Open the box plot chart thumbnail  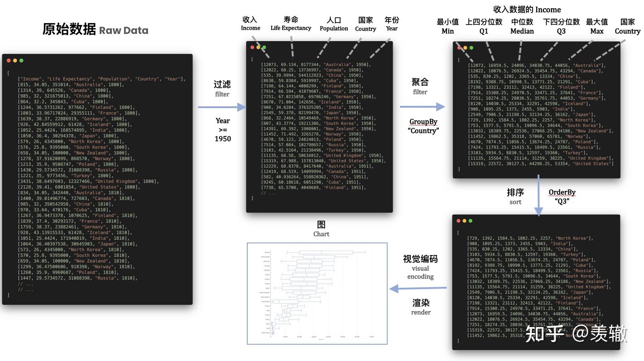pyautogui.click(x=317, y=293)
